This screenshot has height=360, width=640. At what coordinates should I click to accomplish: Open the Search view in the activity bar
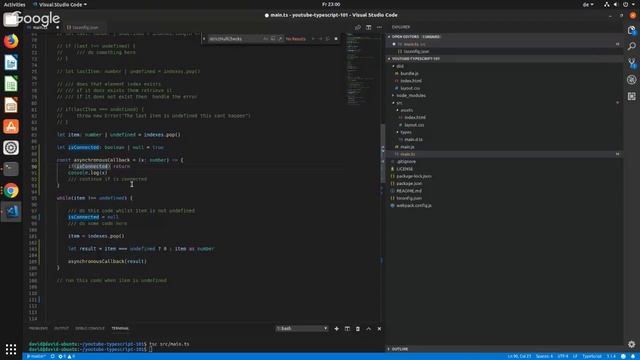click(x=631, y=46)
